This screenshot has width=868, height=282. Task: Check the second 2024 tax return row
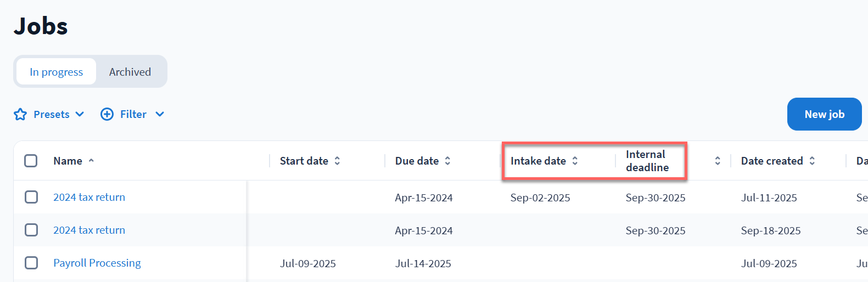tap(31, 230)
